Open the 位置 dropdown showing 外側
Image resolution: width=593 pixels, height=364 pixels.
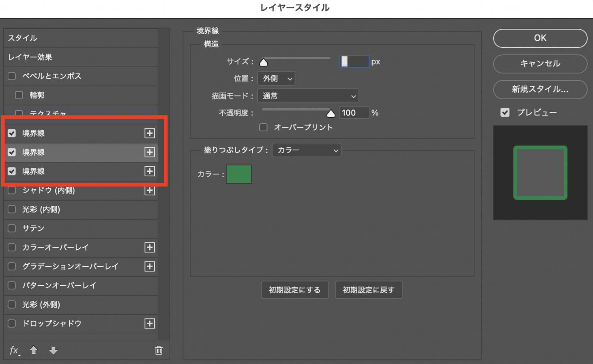point(276,79)
